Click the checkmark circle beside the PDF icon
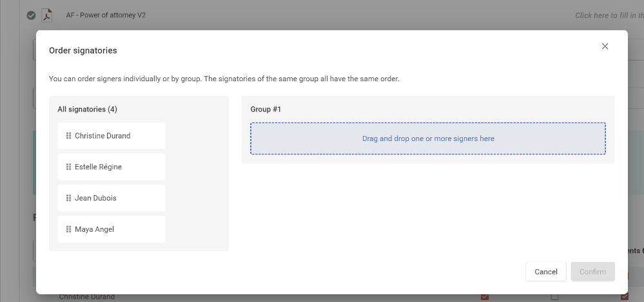644x302 pixels. [31, 15]
